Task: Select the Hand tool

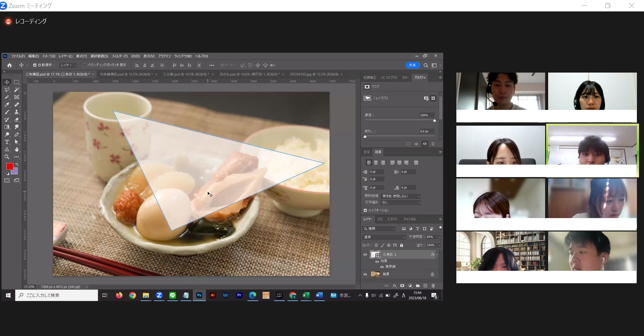Action: click(16, 150)
